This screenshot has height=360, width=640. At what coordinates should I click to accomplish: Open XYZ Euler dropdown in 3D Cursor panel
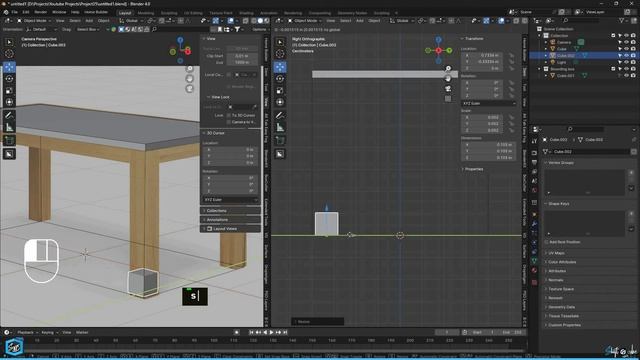(231, 200)
